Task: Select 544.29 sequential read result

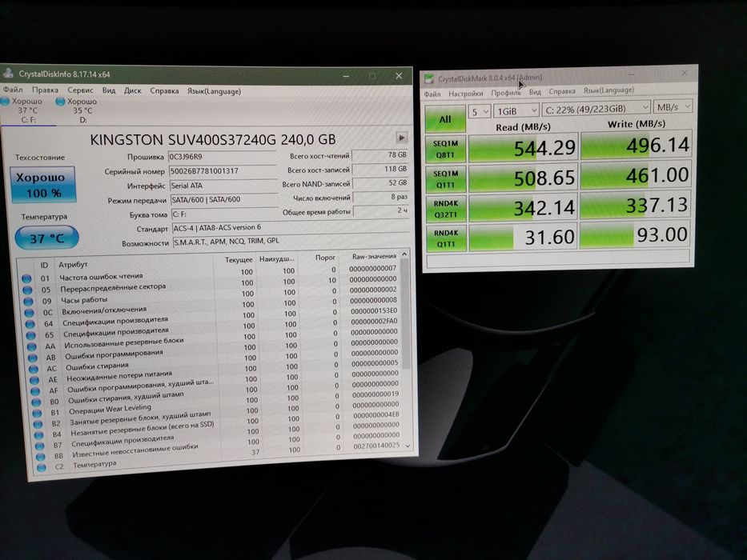Action: 523,148
